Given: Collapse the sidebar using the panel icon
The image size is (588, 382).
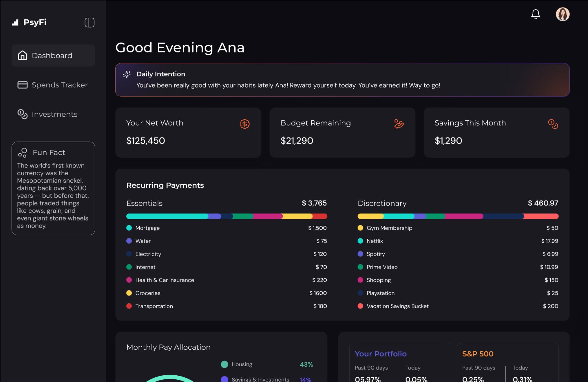Looking at the screenshot, I should [x=90, y=22].
